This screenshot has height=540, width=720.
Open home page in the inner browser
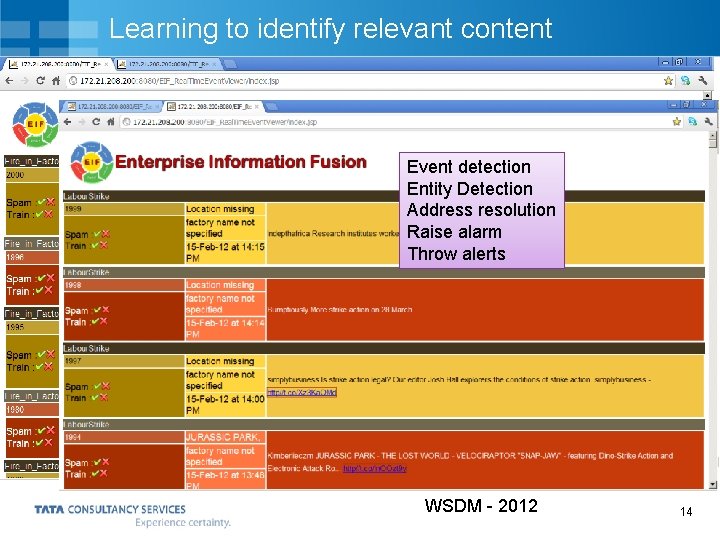pos(111,122)
